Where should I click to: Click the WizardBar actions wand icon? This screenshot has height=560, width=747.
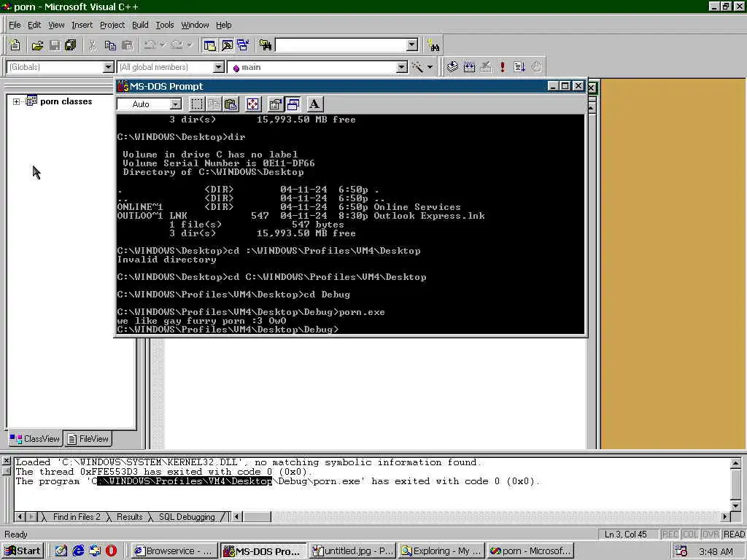(417, 67)
